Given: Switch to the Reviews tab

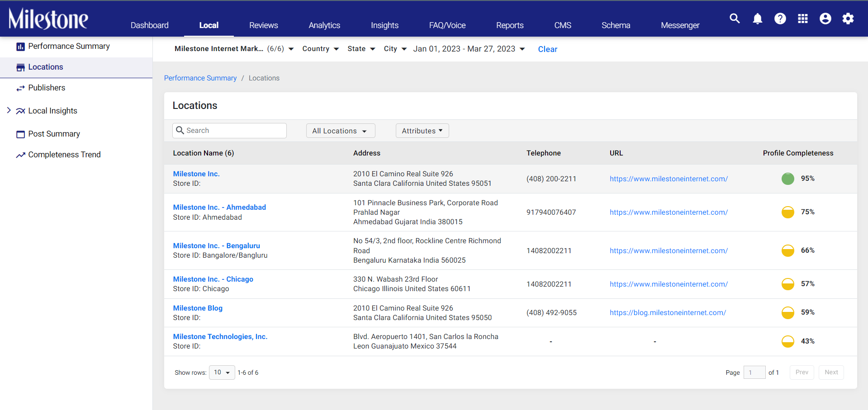Looking at the screenshot, I should click(x=264, y=25).
